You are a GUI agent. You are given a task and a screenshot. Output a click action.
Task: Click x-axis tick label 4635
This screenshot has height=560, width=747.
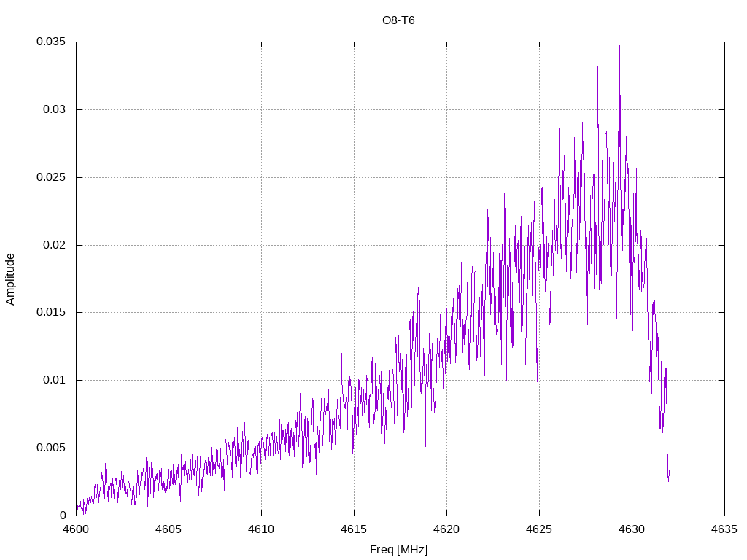(724, 529)
